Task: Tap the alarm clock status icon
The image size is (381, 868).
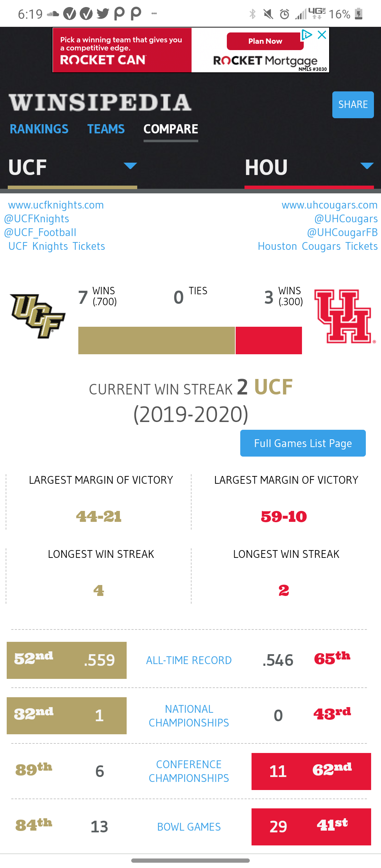Action: tap(284, 14)
